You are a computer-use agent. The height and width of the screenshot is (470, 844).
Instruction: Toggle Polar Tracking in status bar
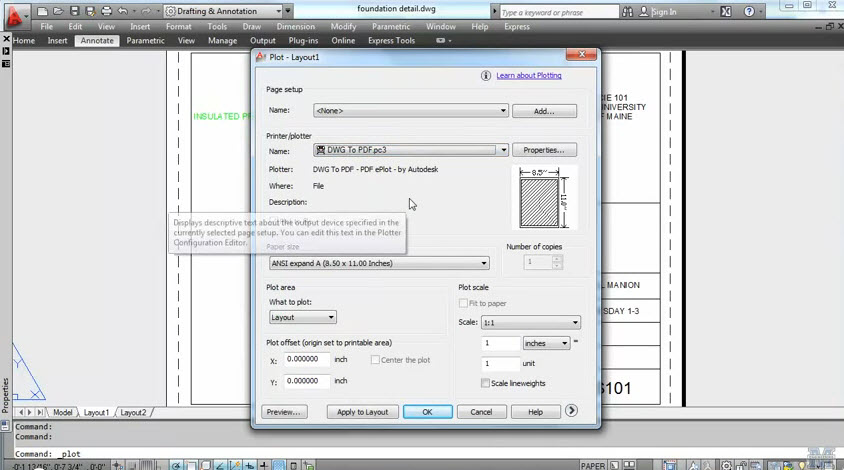click(x=176, y=465)
